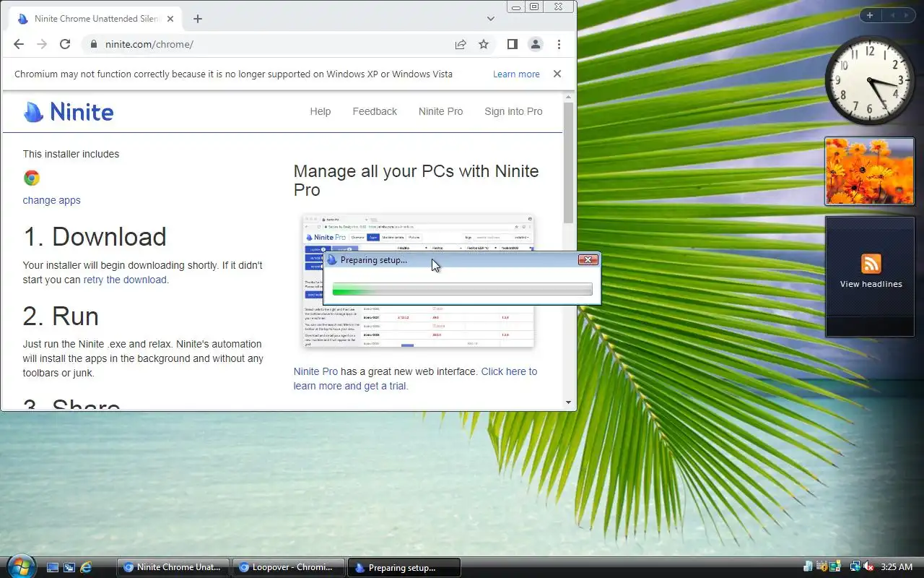
Task: Close the Preparing setup dialog
Action: tap(588, 260)
